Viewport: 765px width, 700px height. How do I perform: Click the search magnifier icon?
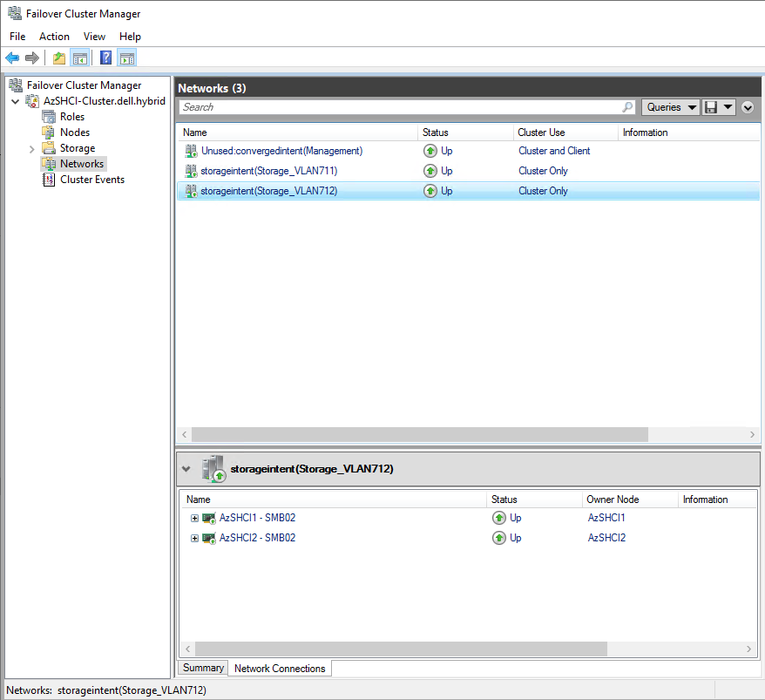coord(628,107)
